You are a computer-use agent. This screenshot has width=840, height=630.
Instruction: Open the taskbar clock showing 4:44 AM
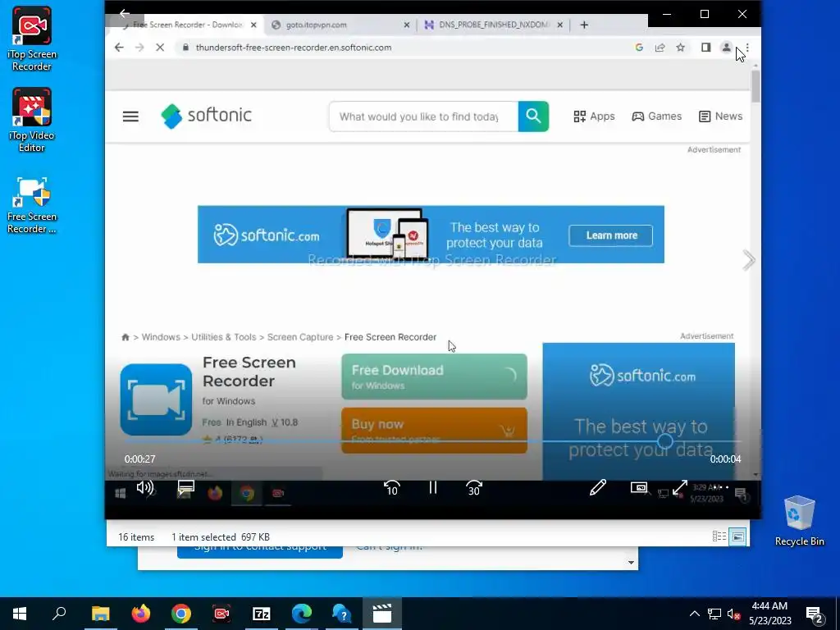point(769,614)
